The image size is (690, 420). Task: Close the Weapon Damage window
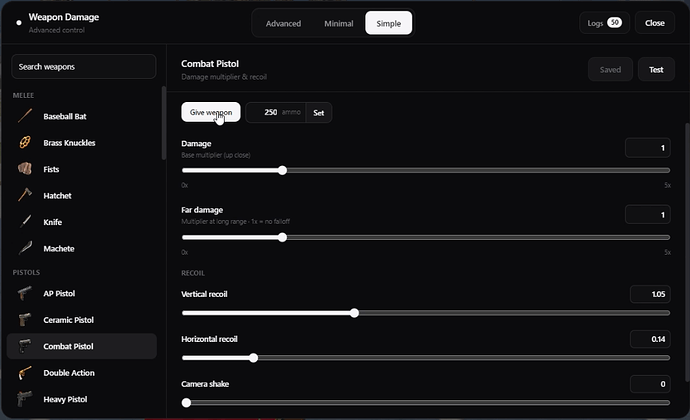point(655,23)
